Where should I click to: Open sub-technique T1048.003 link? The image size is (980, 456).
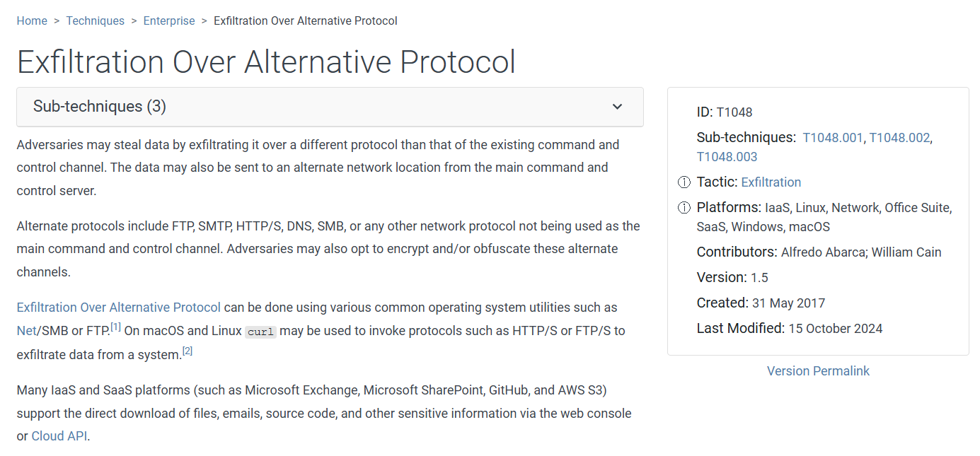[x=727, y=157]
